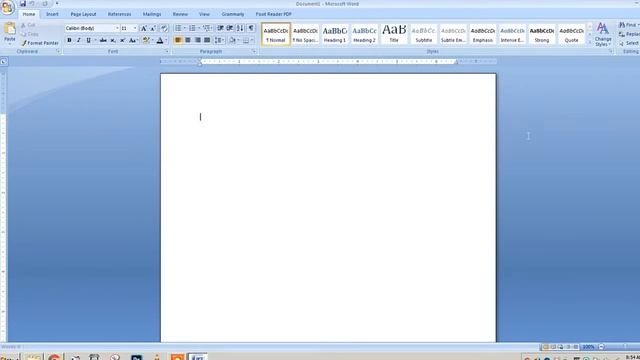Open the Foxit Reader PDF tab
Viewport: 640px width, 360px height.
273,14
